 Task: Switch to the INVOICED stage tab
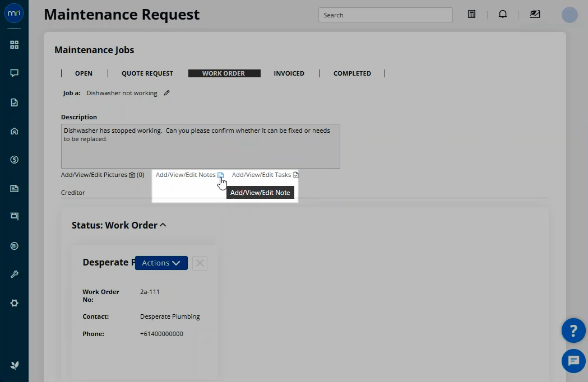point(289,73)
